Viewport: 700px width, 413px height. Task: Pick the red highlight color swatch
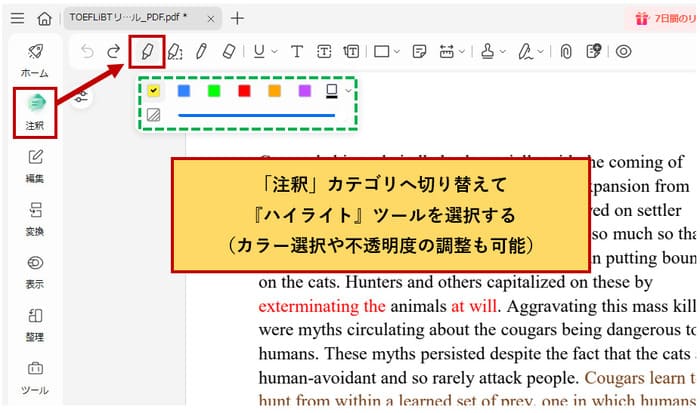244,91
